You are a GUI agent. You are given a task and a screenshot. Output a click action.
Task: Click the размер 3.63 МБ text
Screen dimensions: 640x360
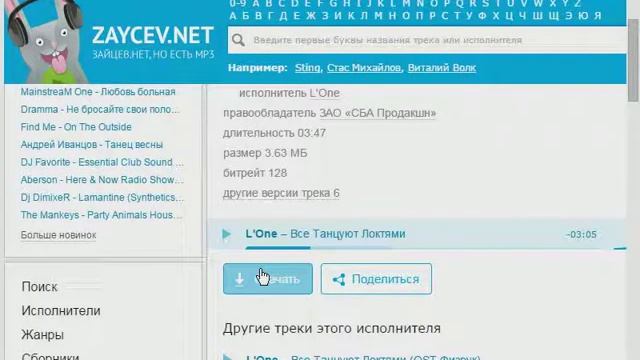[265, 153]
